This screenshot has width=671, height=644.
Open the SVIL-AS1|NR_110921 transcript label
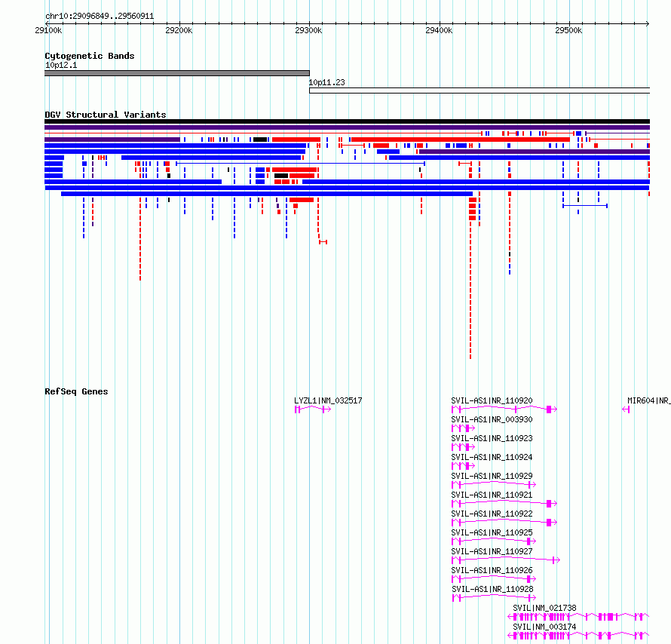(x=492, y=495)
